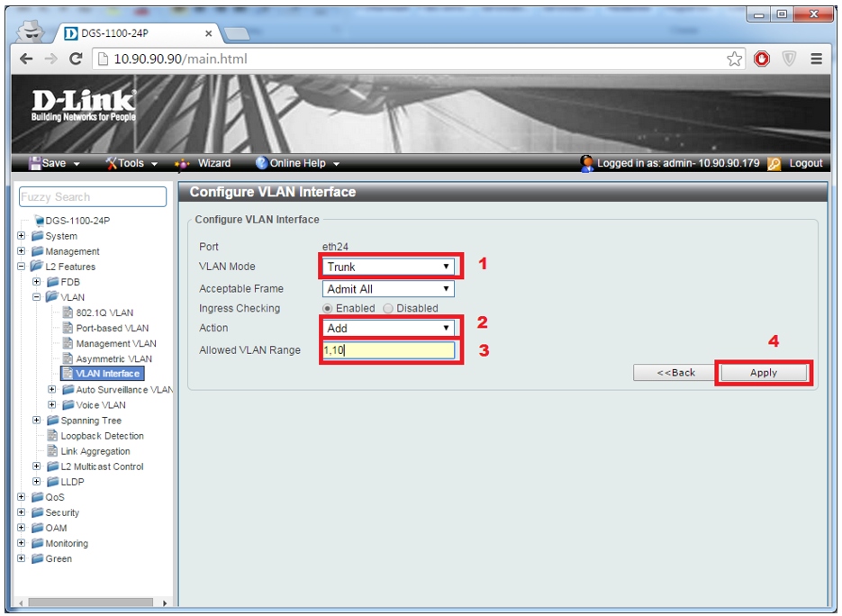Click the shield extension icon
This screenshot has width=842, height=616.
[789, 59]
